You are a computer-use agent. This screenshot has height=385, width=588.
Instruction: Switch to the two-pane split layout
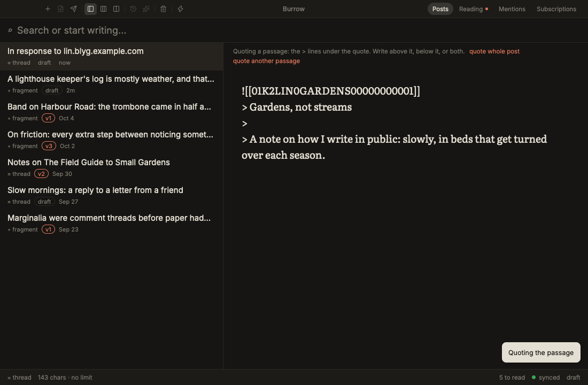click(x=116, y=9)
